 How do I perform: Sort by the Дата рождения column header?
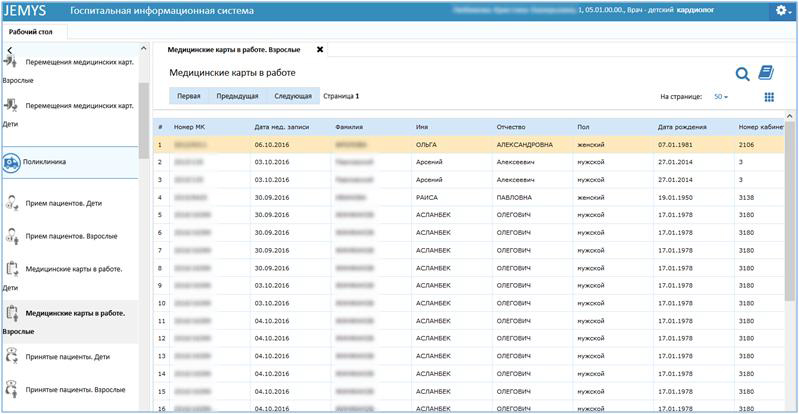[682, 127]
